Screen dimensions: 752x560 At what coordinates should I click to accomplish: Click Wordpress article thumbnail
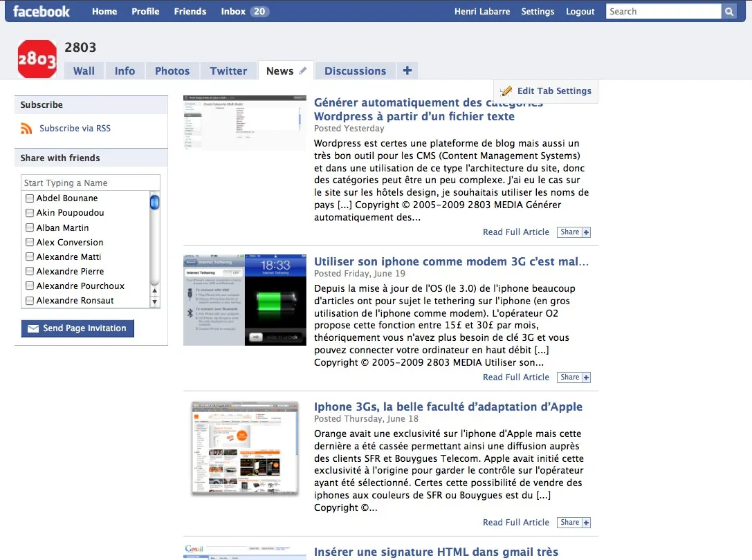[245, 122]
